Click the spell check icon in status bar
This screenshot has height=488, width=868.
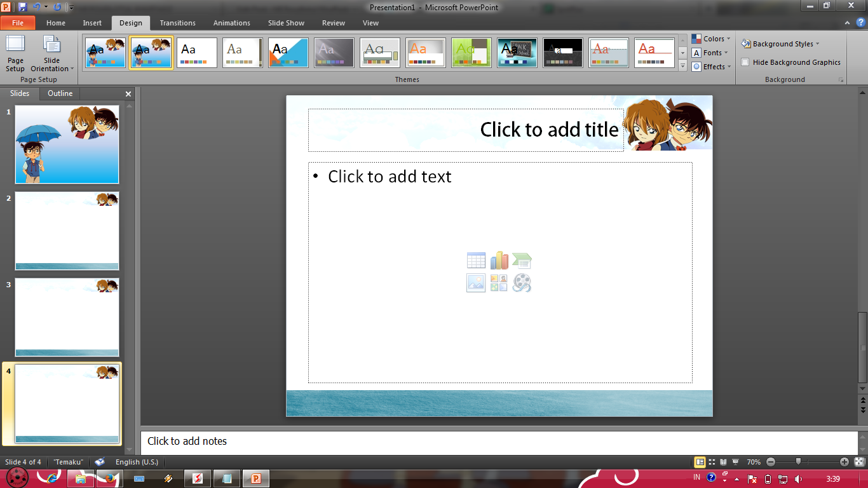click(100, 462)
